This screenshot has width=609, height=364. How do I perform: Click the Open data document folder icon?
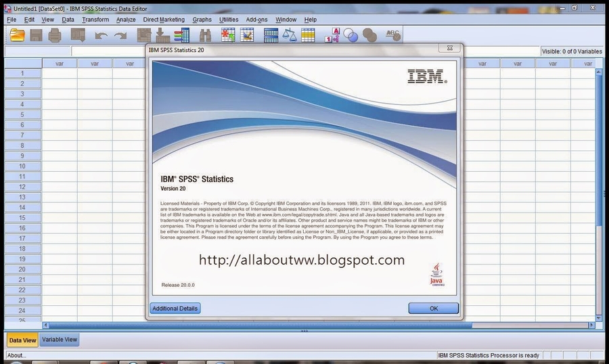(16, 35)
